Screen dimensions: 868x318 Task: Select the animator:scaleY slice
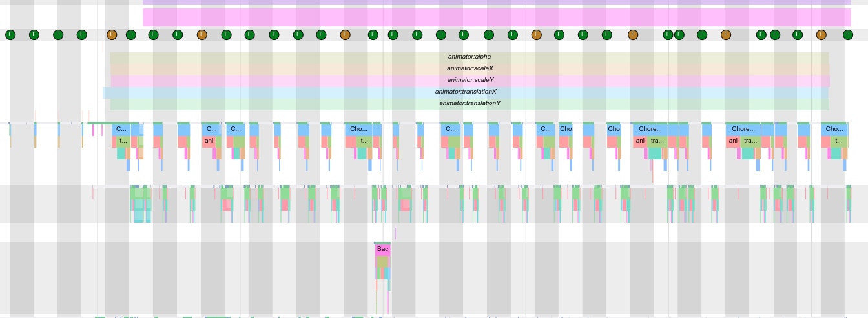(470, 80)
